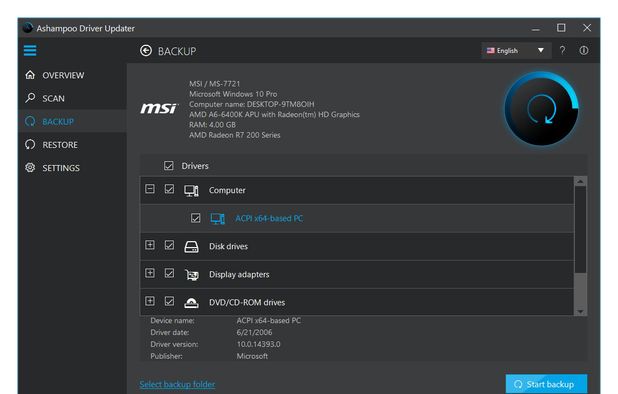Uncheck the Computer category checkbox
This screenshot has width=618, height=394.
(169, 189)
